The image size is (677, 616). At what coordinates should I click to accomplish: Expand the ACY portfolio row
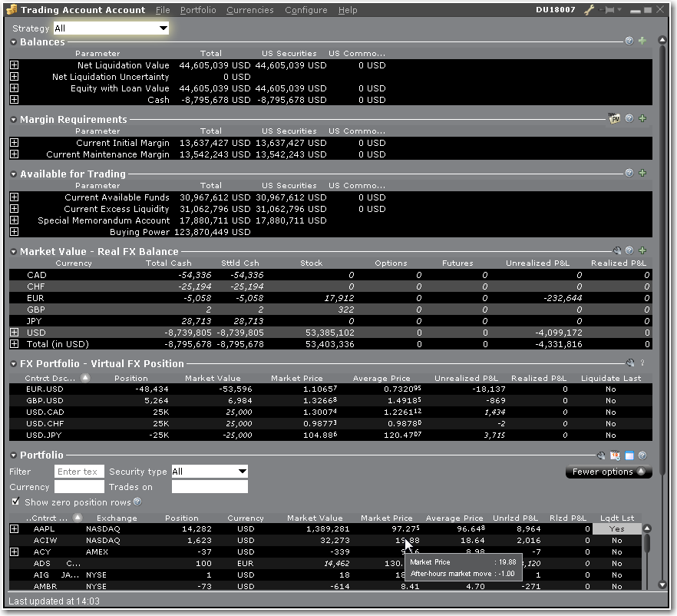(15, 551)
